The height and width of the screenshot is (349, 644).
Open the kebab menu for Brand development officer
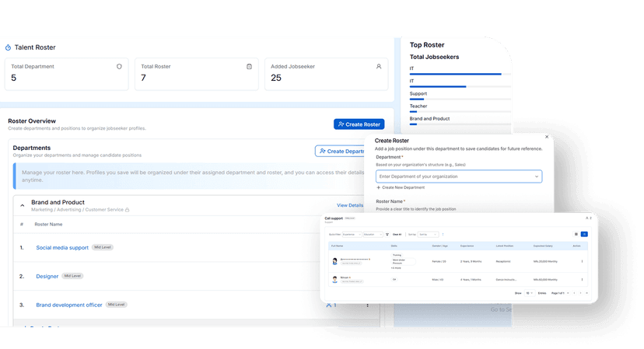pos(368,305)
